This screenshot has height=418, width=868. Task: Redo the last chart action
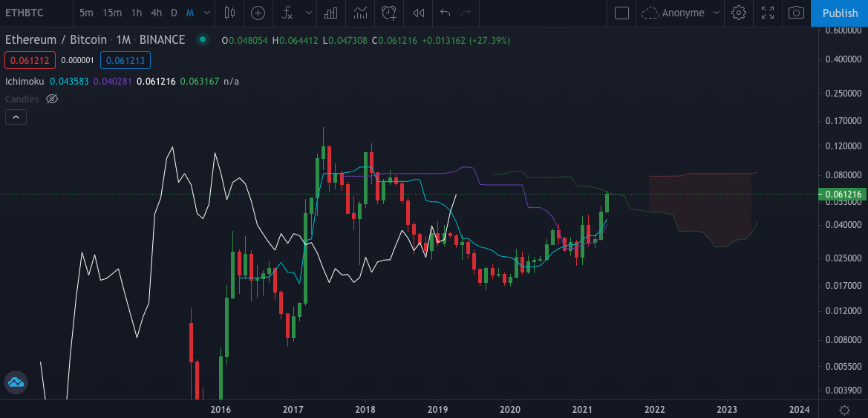[466, 13]
